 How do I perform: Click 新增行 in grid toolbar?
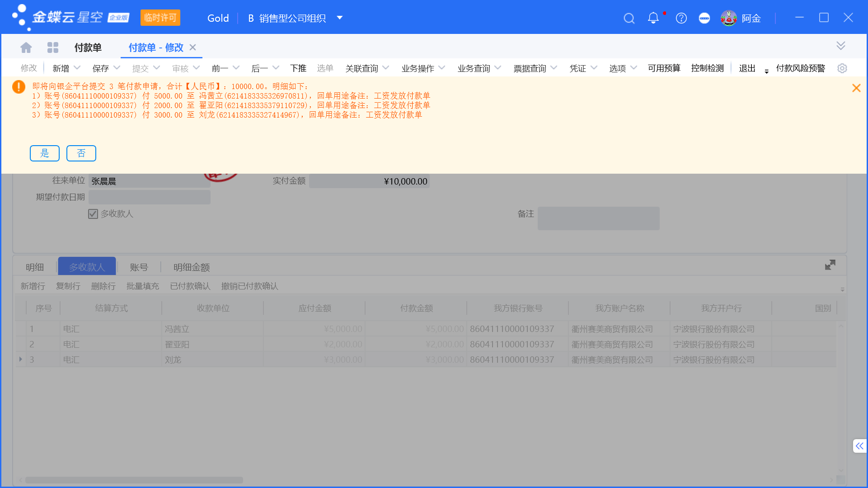point(33,286)
